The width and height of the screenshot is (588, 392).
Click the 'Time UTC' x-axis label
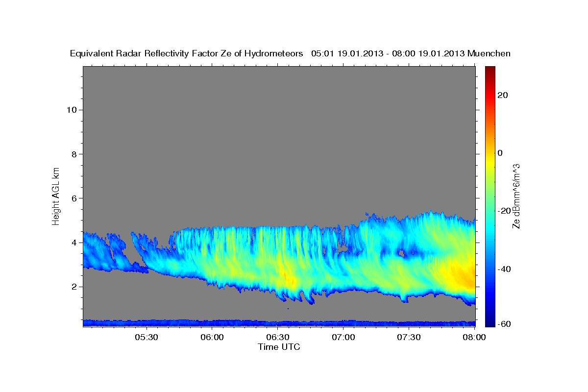point(279,347)
